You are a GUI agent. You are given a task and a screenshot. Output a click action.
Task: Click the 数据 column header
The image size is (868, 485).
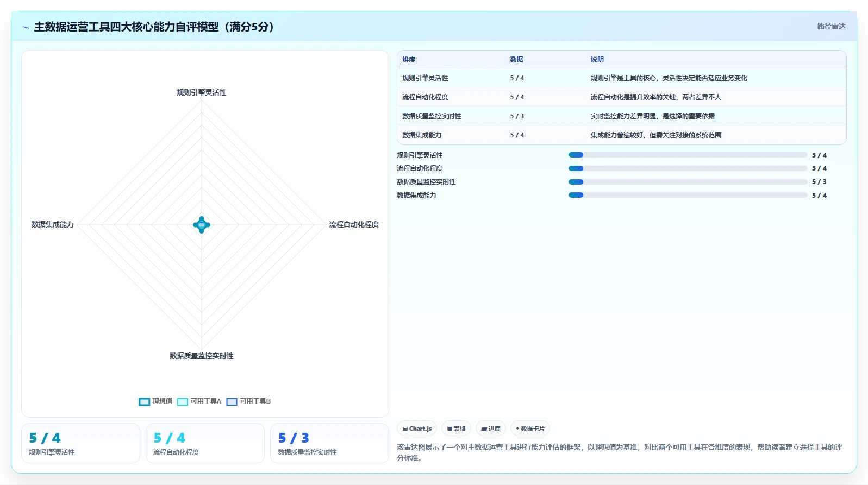tap(516, 60)
